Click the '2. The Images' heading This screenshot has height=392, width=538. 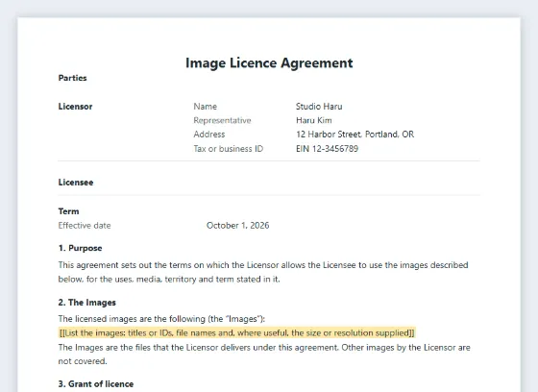click(87, 303)
